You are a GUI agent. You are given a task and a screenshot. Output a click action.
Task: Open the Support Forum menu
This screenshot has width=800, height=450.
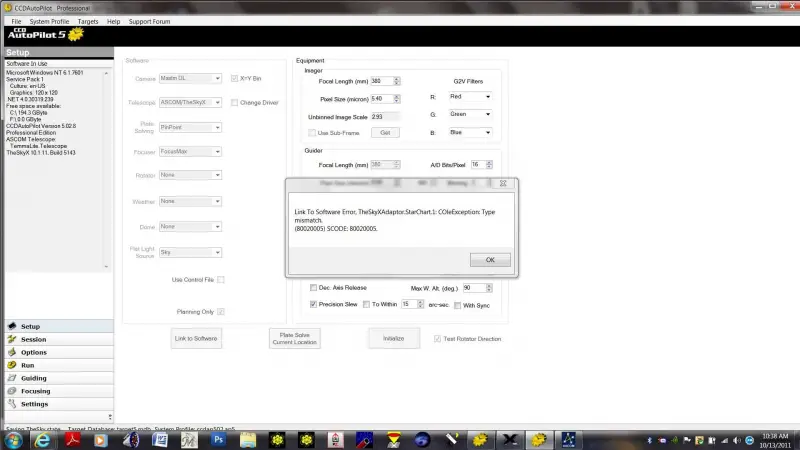click(149, 21)
